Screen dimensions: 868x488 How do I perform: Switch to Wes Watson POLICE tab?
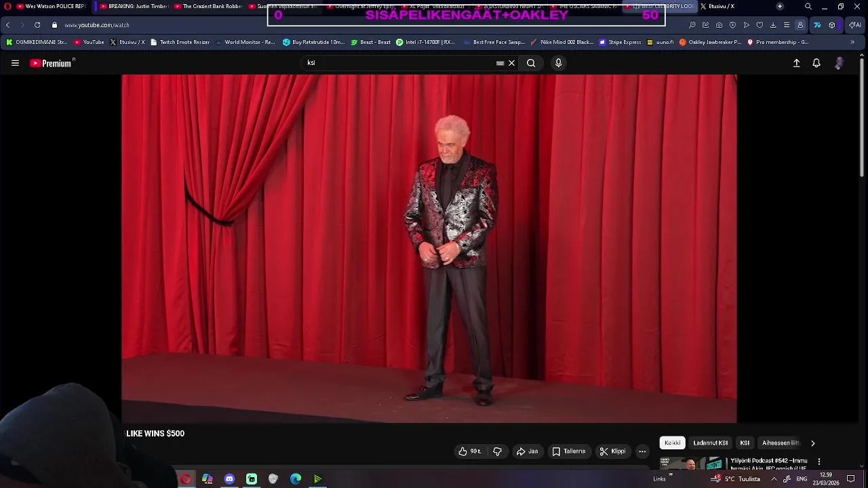[51, 6]
